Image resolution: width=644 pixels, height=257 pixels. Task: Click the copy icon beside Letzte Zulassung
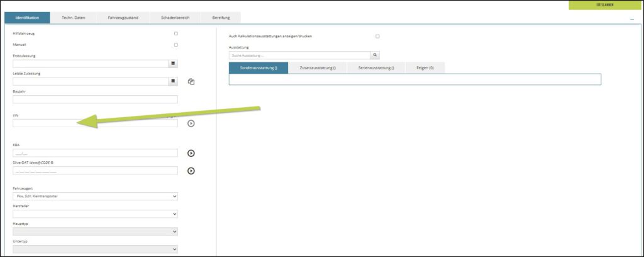[191, 82]
